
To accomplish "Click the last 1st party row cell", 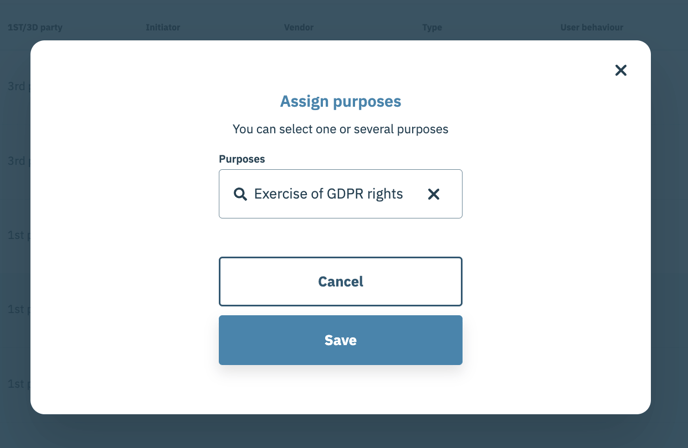I will click(18, 383).
